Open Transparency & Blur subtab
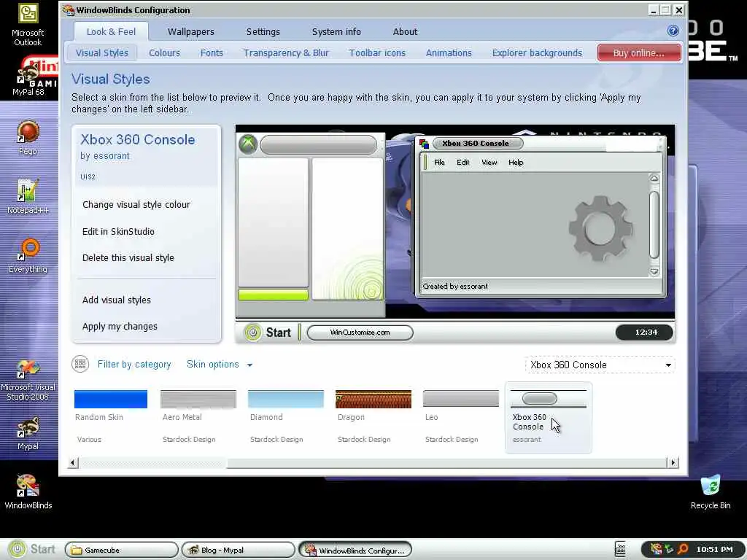Screen dimensions: 747x560 286,52
